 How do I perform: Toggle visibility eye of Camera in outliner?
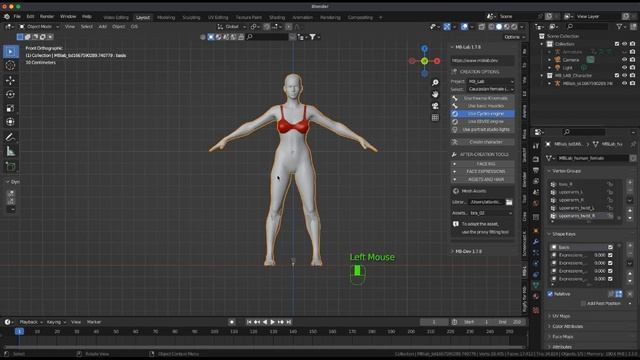point(624,60)
